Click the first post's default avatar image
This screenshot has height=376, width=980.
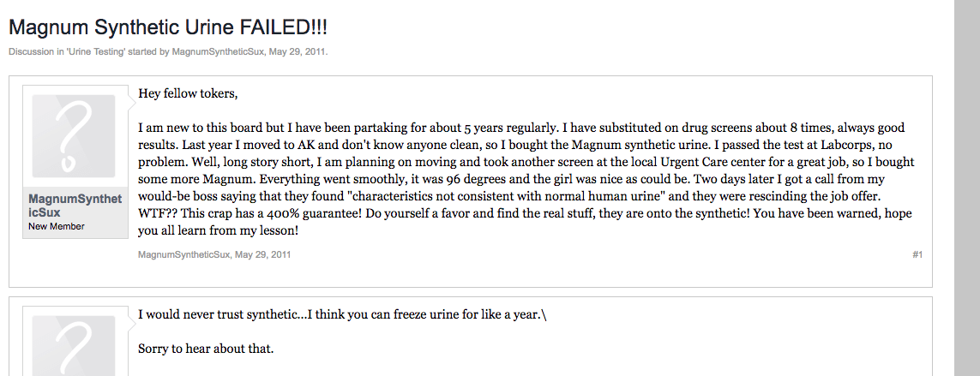74,136
